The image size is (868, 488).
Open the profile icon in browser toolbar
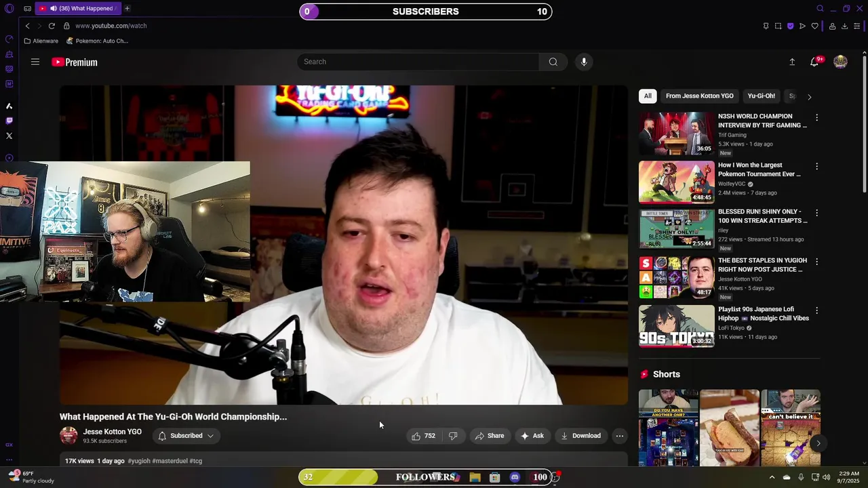[x=832, y=26]
